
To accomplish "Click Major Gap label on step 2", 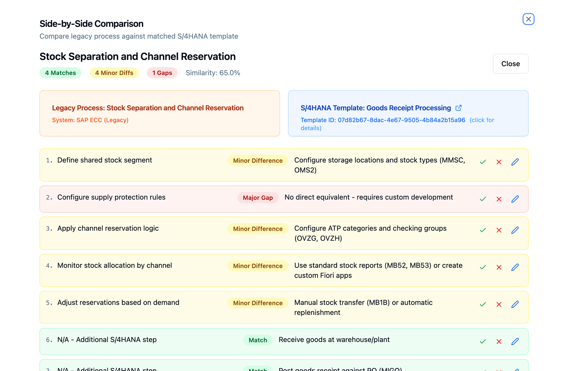I will click(258, 198).
